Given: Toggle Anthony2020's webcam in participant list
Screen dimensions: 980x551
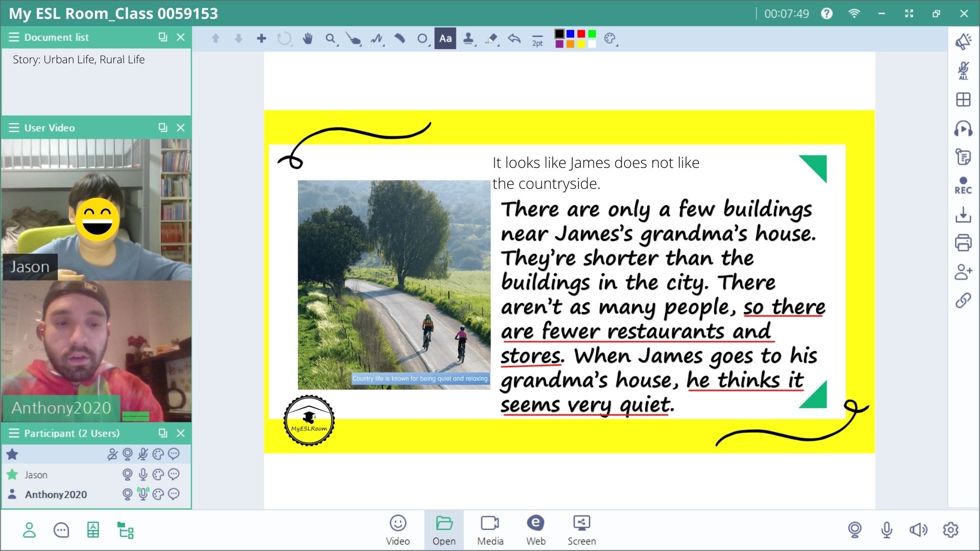Looking at the screenshot, I should 127,494.
